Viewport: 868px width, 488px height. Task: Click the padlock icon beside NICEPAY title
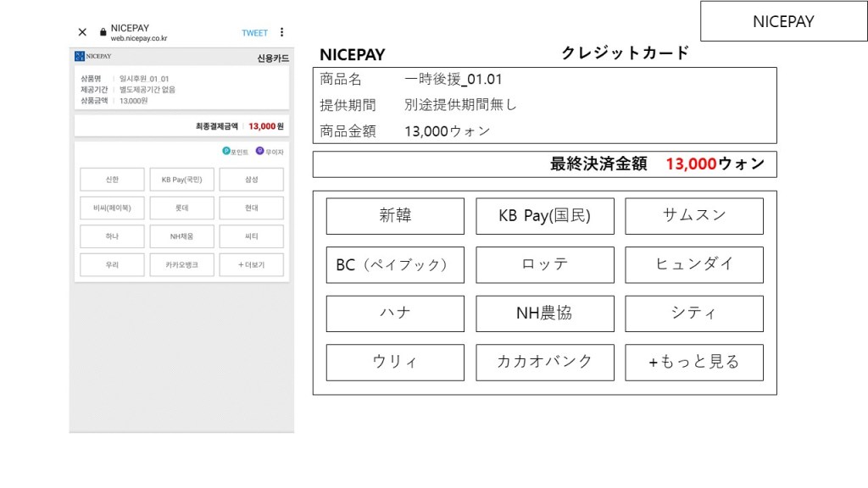point(103,32)
